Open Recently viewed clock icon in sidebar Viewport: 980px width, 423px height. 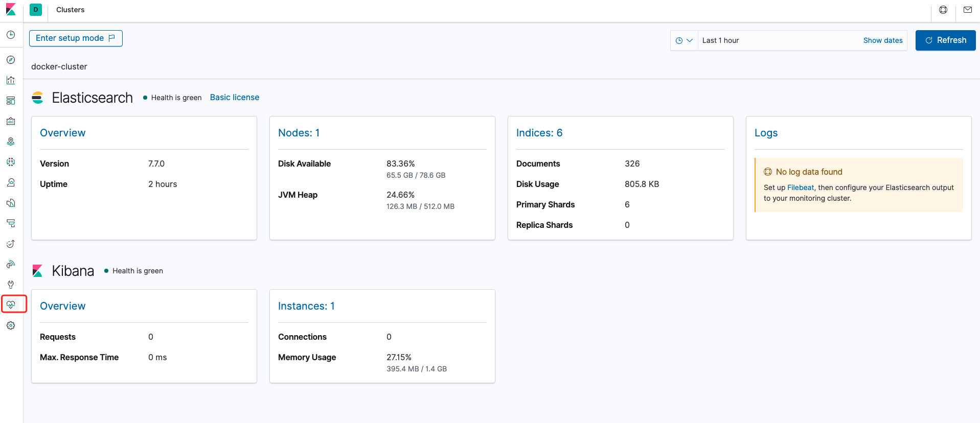tap(11, 35)
